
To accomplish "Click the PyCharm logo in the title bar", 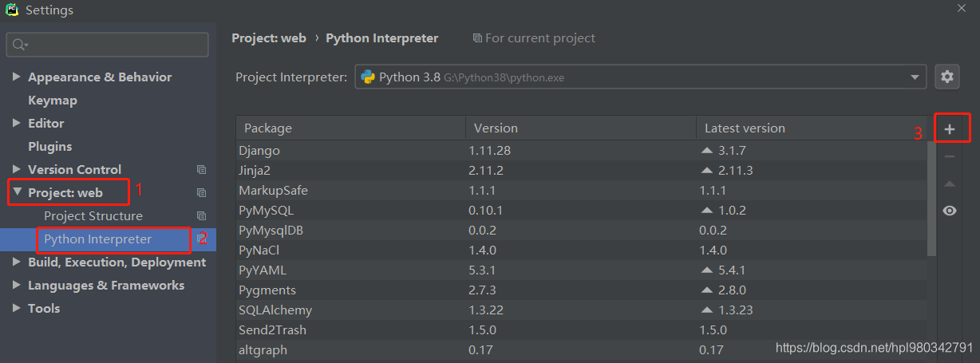I will tap(13, 10).
